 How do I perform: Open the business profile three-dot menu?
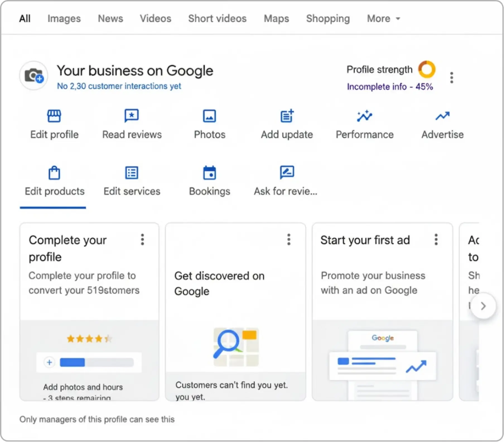point(452,78)
